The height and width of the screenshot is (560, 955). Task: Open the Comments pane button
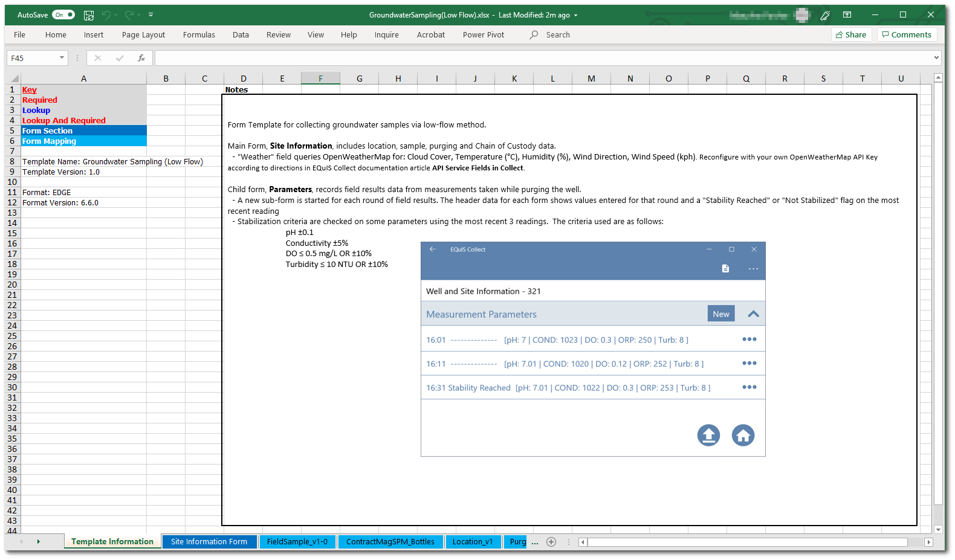[907, 35]
